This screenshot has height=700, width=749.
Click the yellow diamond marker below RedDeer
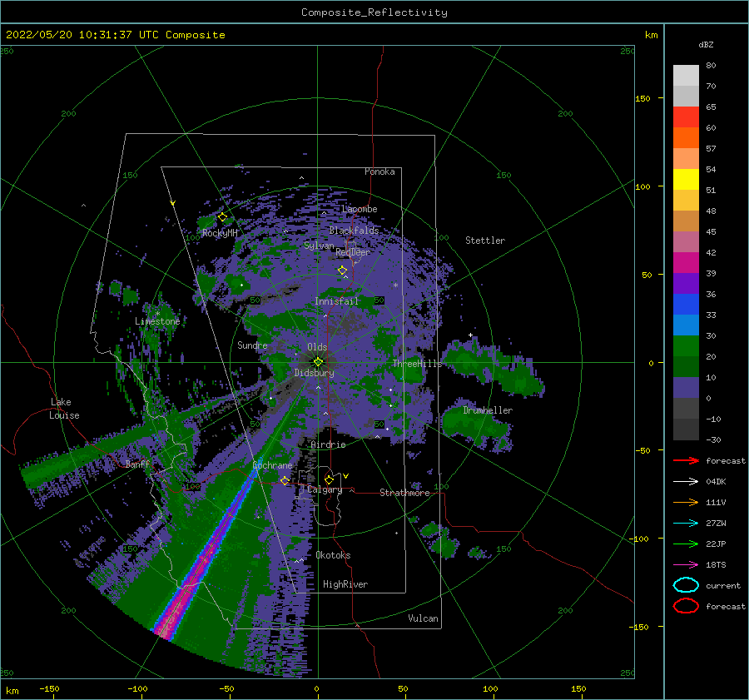[x=342, y=270]
